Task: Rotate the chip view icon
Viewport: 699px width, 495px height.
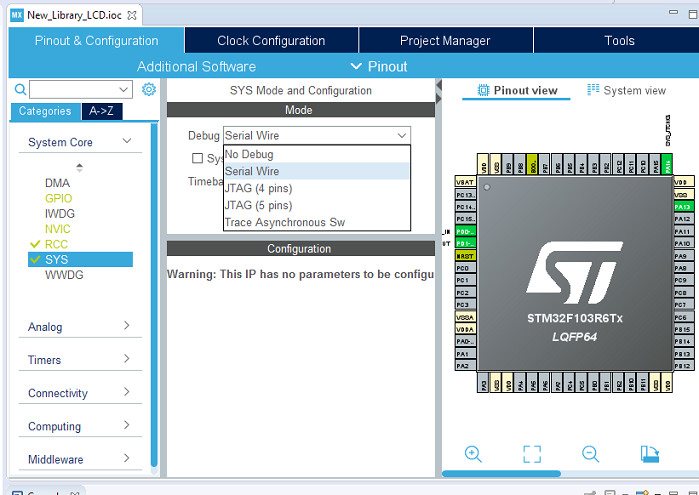Action: pos(650,454)
